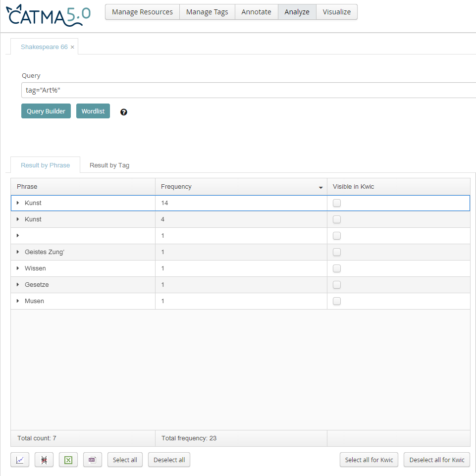This screenshot has width=476, height=476.
Task: Export results using the CSV icon
Action: point(93,460)
